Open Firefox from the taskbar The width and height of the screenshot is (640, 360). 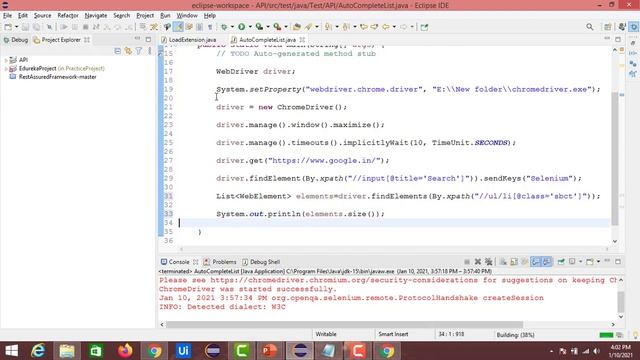125,351
